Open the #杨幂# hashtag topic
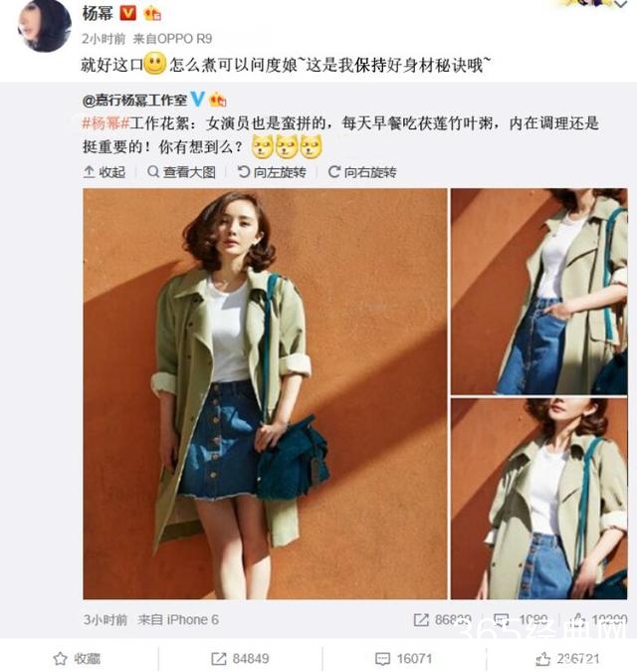The image size is (637, 672). [x=106, y=123]
